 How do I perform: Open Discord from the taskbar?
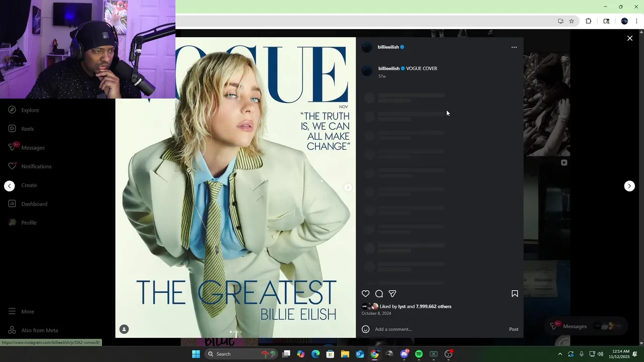(x=404, y=354)
